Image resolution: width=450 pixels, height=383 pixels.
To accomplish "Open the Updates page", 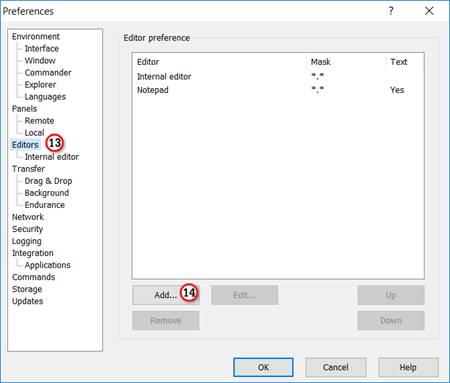I will (28, 301).
